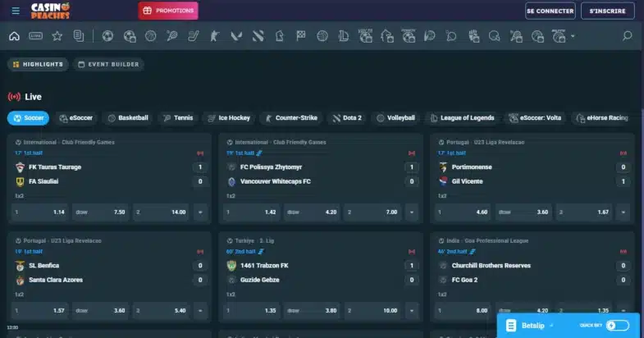Go to the home icon

15,36
